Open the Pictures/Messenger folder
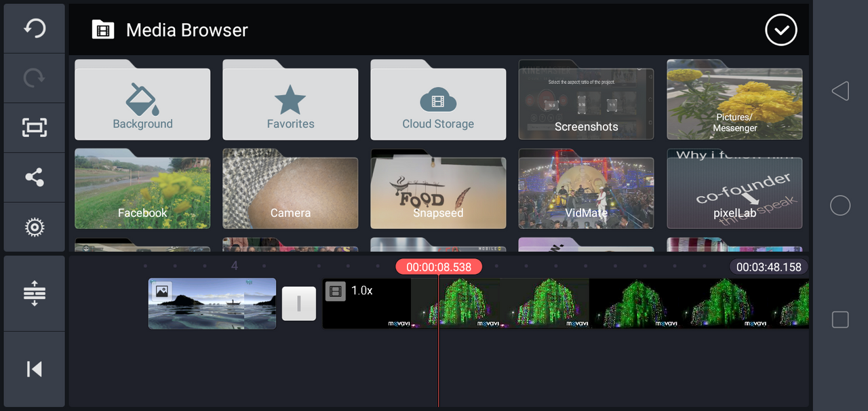Viewport: 868px width, 411px height. click(734, 100)
